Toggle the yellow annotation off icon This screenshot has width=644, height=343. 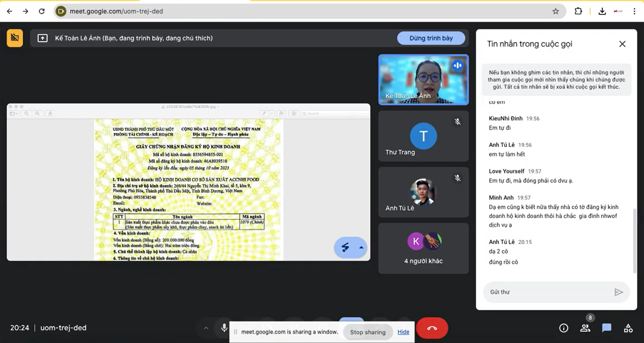point(15,38)
